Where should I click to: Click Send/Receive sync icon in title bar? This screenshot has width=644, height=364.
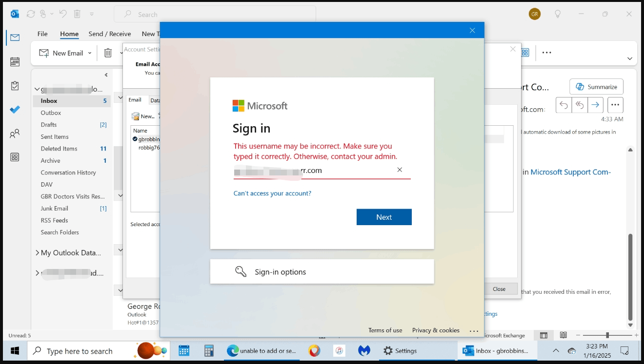coord(31,14)
